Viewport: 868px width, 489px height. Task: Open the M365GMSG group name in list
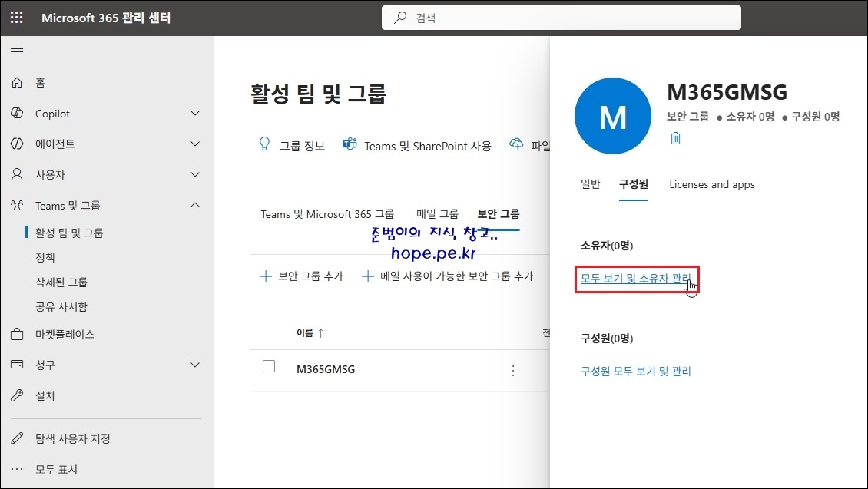click(x=326, y=369)
